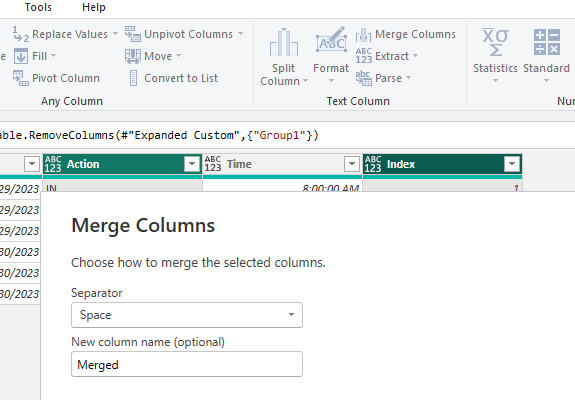Click the Parse icon
The height and width of the screenshot is (400, 575).
coord(363,78)
